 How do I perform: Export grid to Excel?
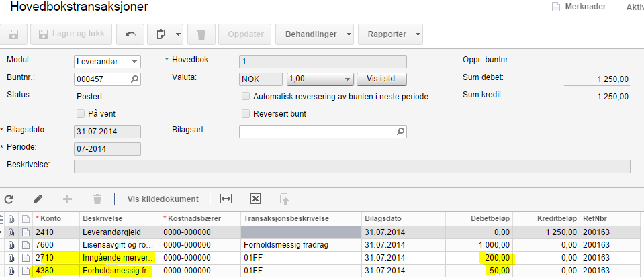[255, 199]
